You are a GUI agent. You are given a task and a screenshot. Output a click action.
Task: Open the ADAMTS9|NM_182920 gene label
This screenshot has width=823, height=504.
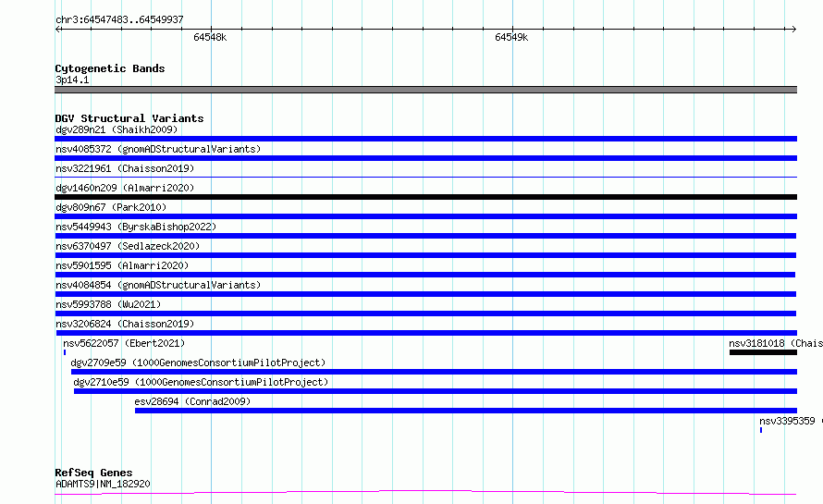[x=103, y=484]
